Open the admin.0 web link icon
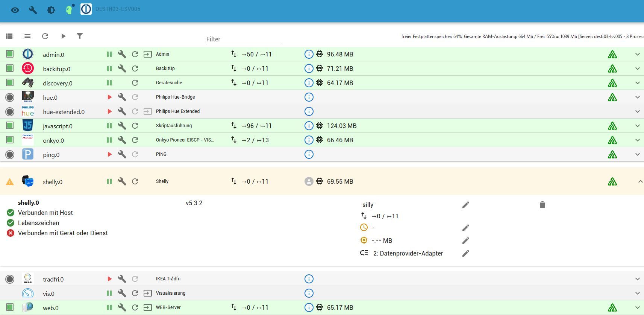Viewport: 644px width, 315px height. click(x=147, y=54)
